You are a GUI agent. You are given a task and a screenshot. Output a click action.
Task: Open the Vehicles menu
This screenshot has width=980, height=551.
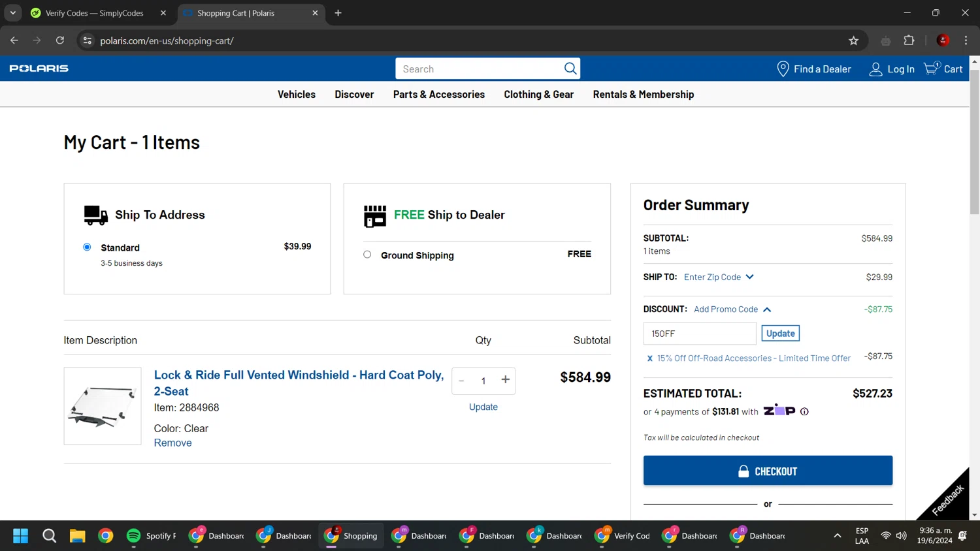tap(297, 95)
